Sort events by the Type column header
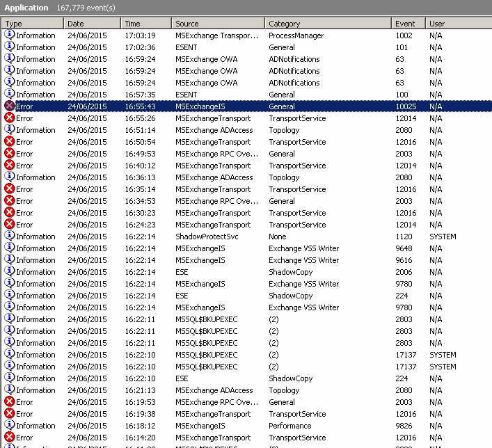 click(x=33, y=24)
